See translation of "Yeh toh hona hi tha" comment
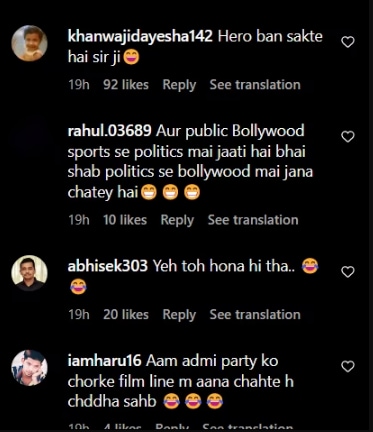The height and width of the screenshot is (432, 373). click(255, 315)
